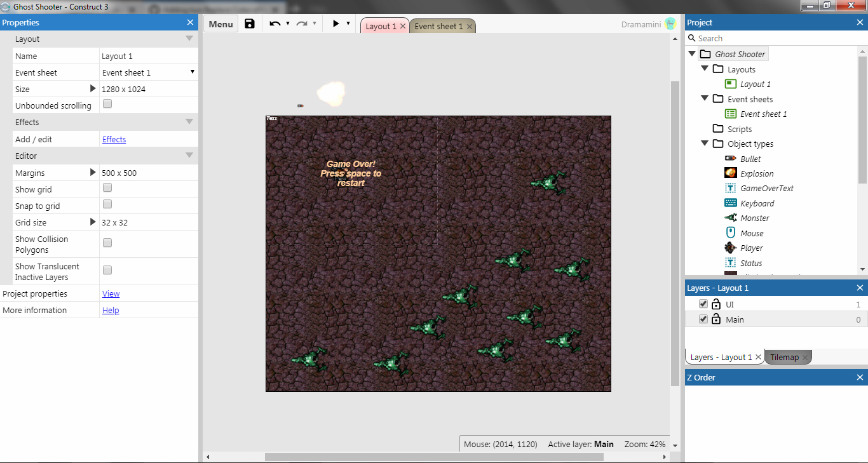Open Project properties View link
Screen dimensions: 868x463
[x=111, y=293]
